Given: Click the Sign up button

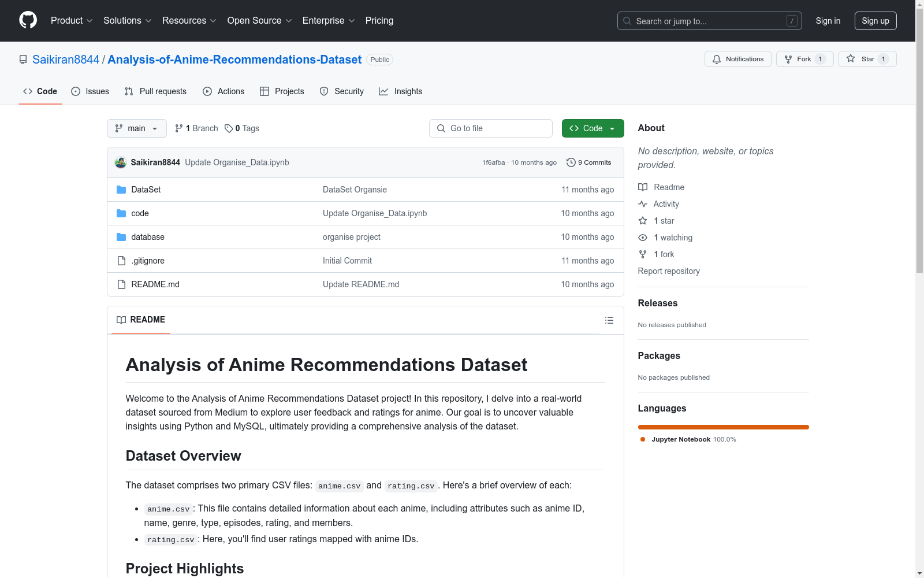Looking at the screenshot, I should pyautogui.click(x=875, y=21).
